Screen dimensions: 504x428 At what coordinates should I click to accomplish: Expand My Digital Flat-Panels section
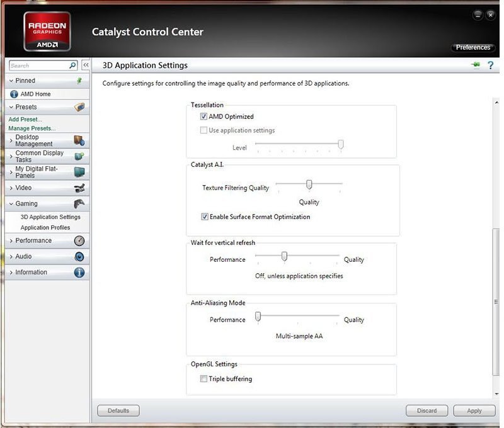coord(11,172)
